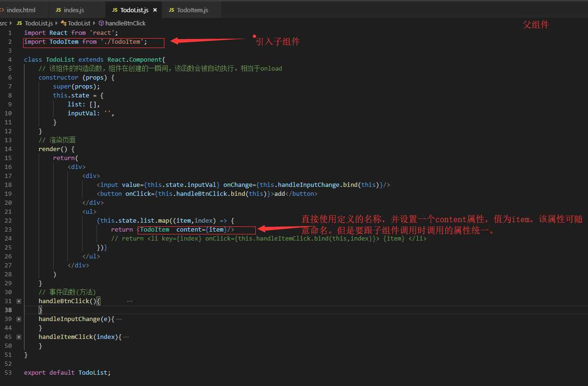
Task: Click line number 38 in the gutter
Action: coord(8,310)
